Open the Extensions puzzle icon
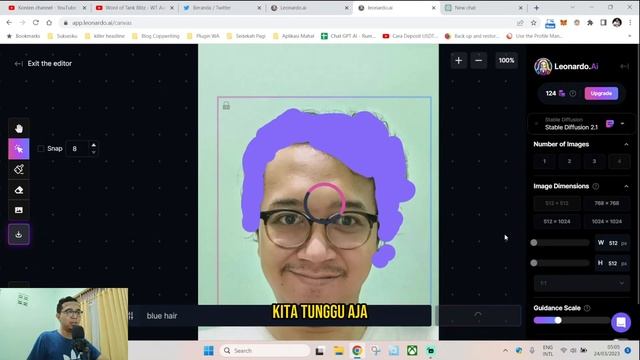 [x=590, y=23]
